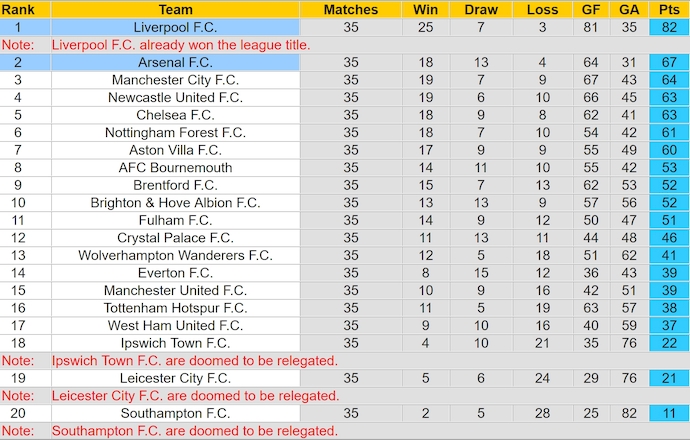Select Southampton F.C. team cell
The height and width of the screenshot is (440, 690).
[175, 413]
